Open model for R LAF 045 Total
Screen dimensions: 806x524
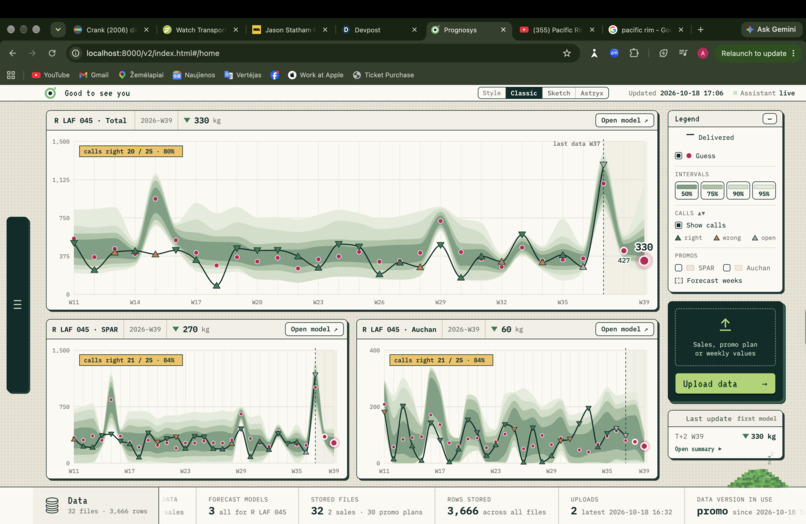tap(625, 120)
